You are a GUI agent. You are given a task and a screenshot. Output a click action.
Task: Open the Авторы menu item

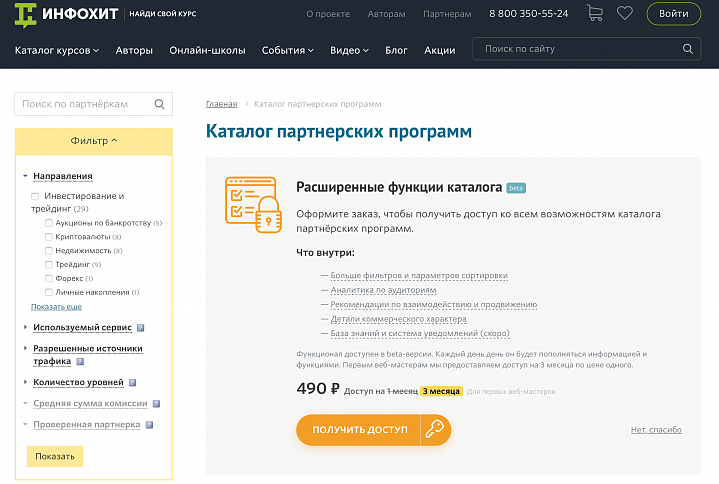tap(134, 50)
